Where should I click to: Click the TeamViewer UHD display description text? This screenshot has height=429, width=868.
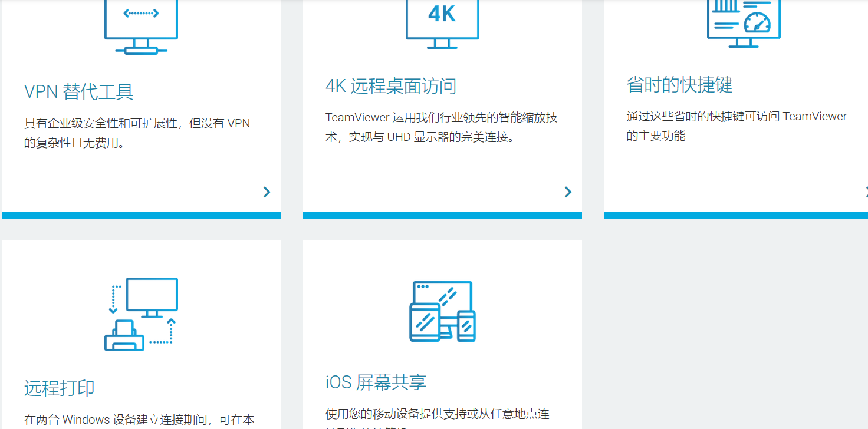(442, 127)
